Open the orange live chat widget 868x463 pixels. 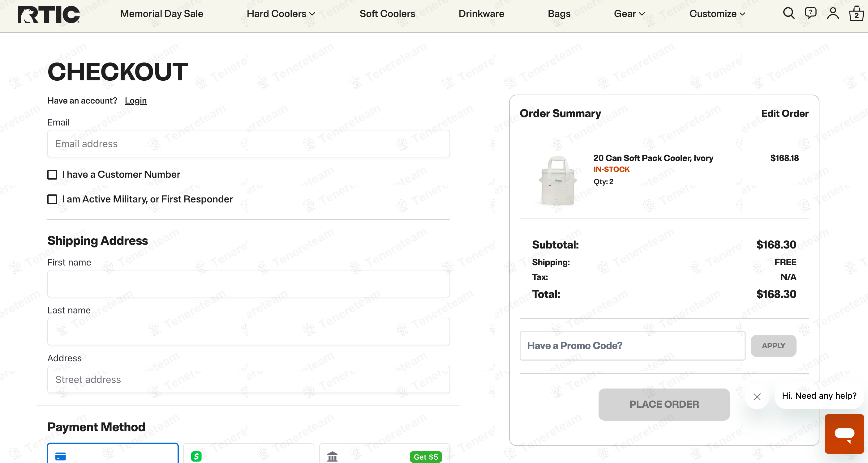point(844,433)
